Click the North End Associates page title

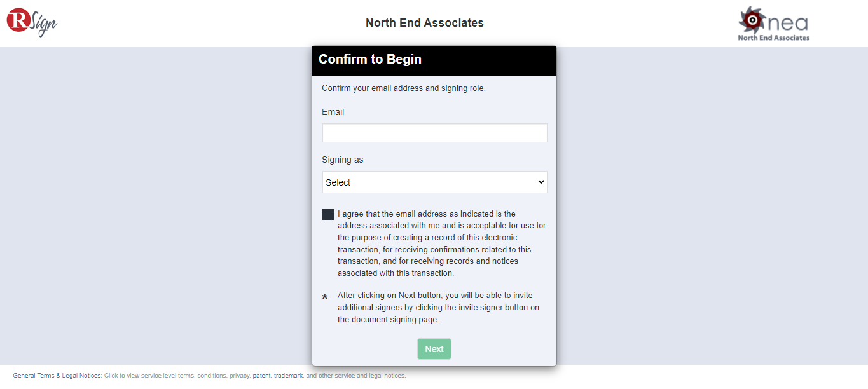pos(425,23)
